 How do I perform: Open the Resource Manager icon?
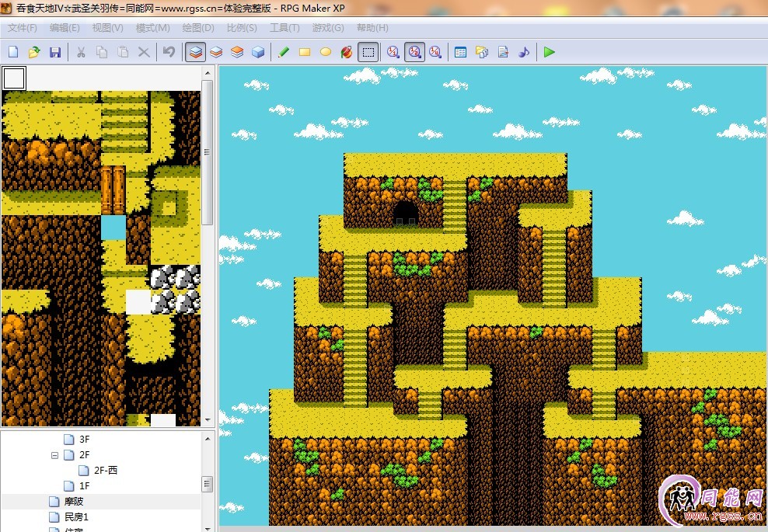point(481,52)
